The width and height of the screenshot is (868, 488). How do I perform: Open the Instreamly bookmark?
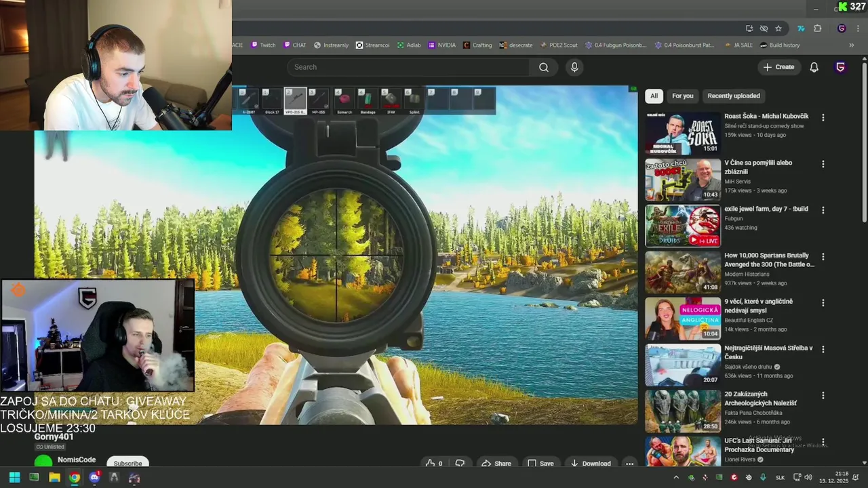point(331,45)
